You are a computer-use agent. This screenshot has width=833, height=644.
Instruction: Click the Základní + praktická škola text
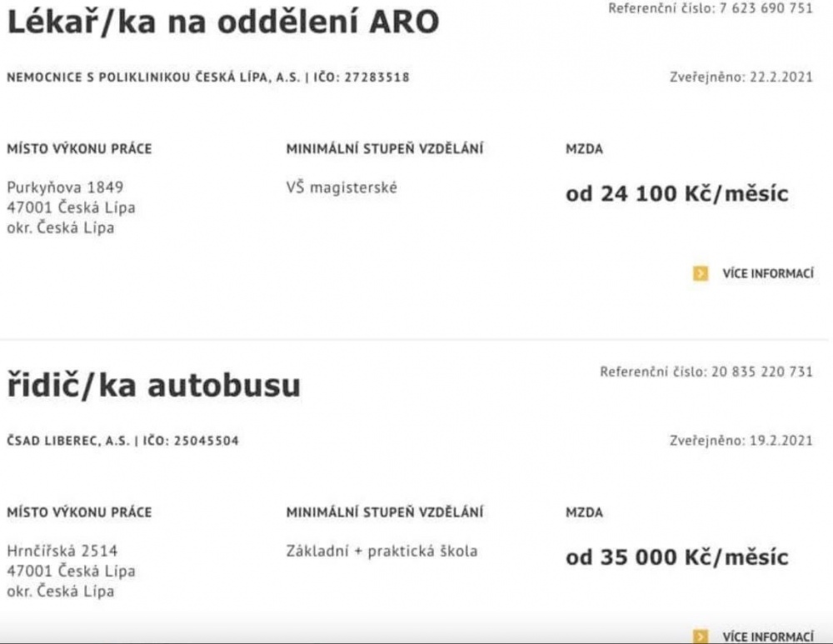[382, 551]
